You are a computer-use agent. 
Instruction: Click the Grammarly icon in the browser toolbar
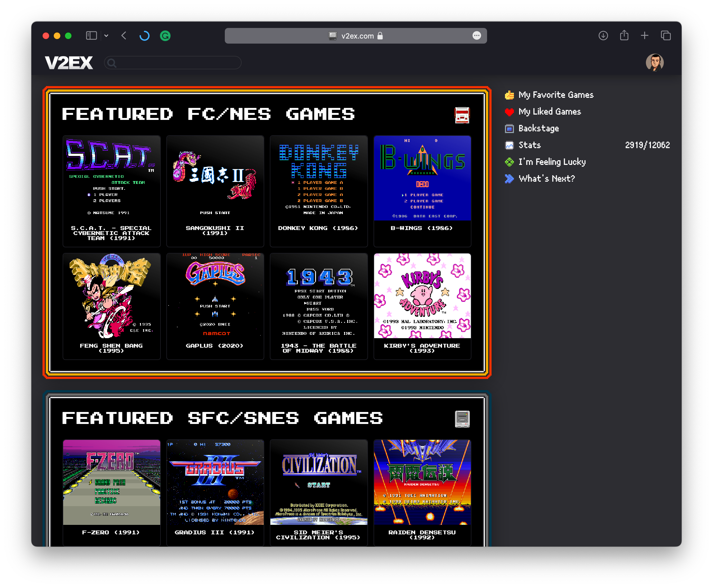[165, 35]
